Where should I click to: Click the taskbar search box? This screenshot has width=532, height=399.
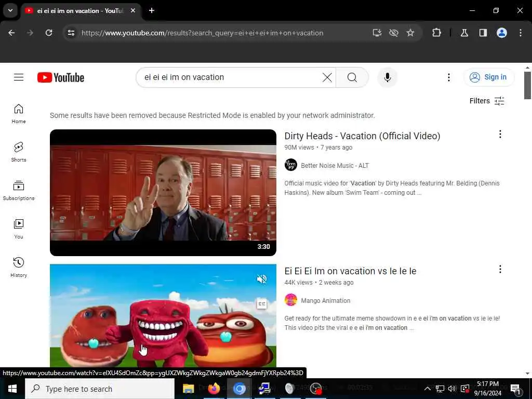pos(100,389)
